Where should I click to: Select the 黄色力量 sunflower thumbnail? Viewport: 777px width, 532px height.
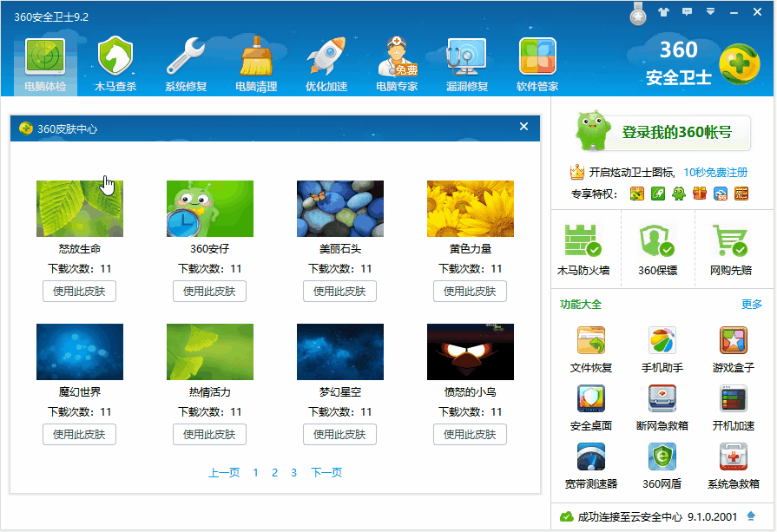click(x=471, y=208)
